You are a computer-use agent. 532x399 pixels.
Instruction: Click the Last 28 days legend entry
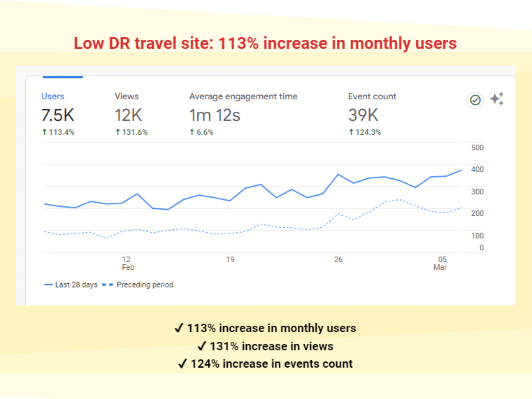71,285
